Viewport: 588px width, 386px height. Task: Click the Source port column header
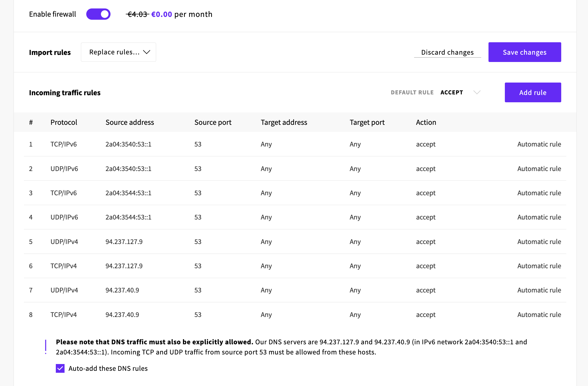(x=213, y=122)
